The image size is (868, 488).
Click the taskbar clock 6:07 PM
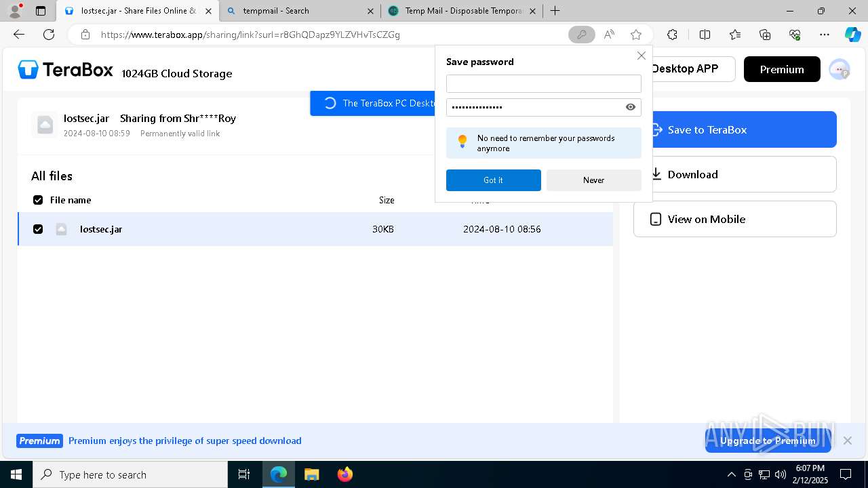[x=810, y=474]
